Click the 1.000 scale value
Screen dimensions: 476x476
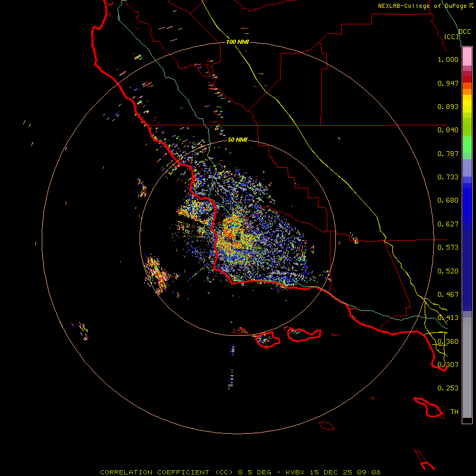pyautogui.click(x=448, y=59)
